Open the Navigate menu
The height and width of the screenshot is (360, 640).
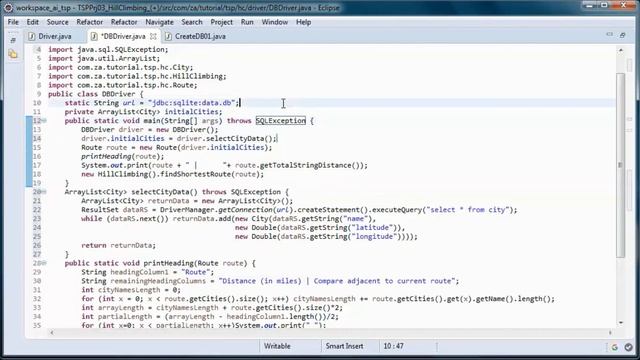point(159,22)
